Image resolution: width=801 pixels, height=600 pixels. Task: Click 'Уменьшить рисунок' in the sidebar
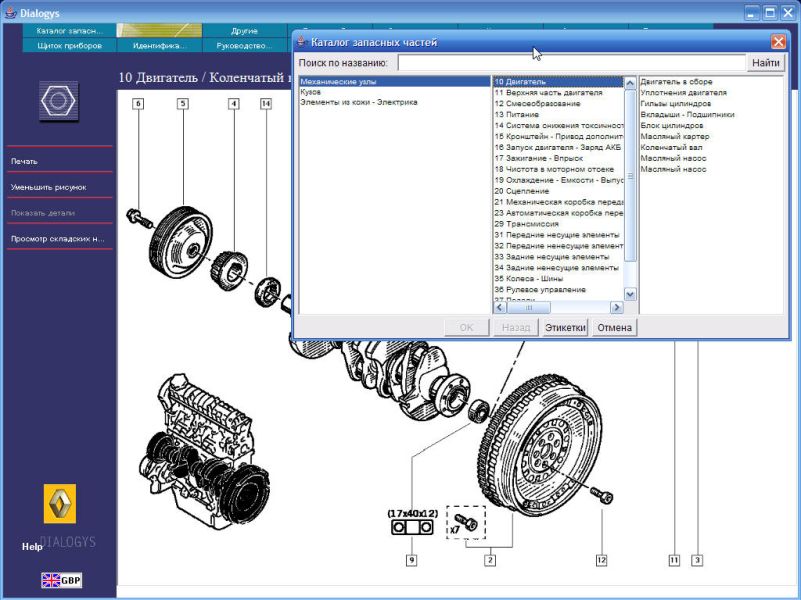pos(49,187)
